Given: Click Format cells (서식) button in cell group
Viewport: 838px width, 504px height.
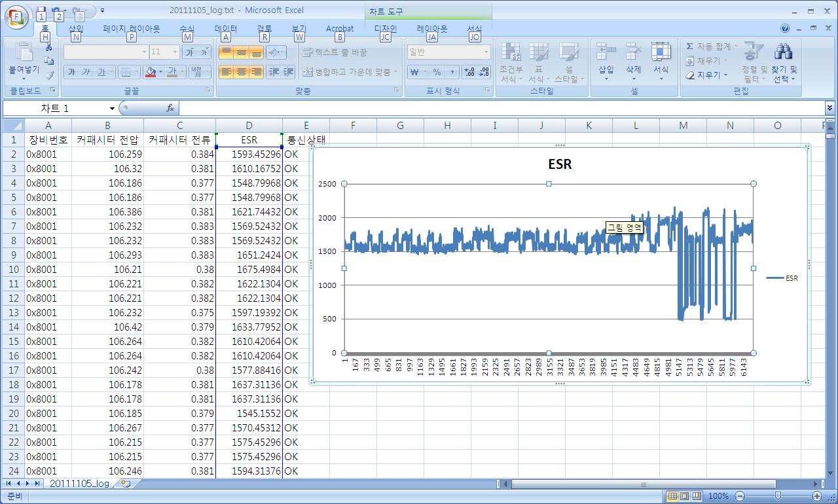Looking at the screenshot, I should (x=661, y=60).
